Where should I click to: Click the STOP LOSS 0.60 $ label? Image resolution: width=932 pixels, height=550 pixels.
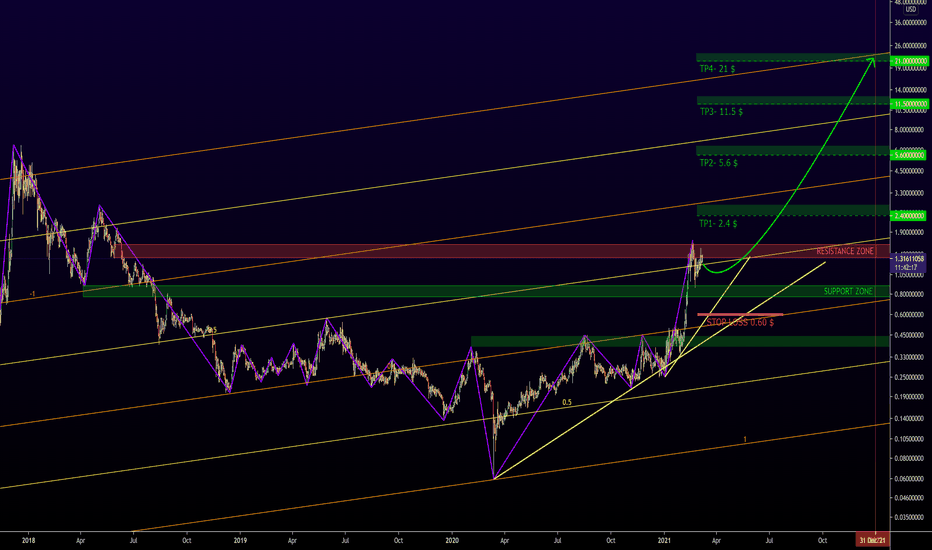(741, 322)
